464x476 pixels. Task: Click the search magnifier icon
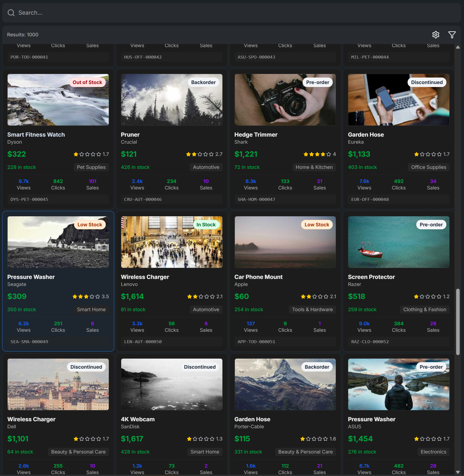(x=11, y=13)
